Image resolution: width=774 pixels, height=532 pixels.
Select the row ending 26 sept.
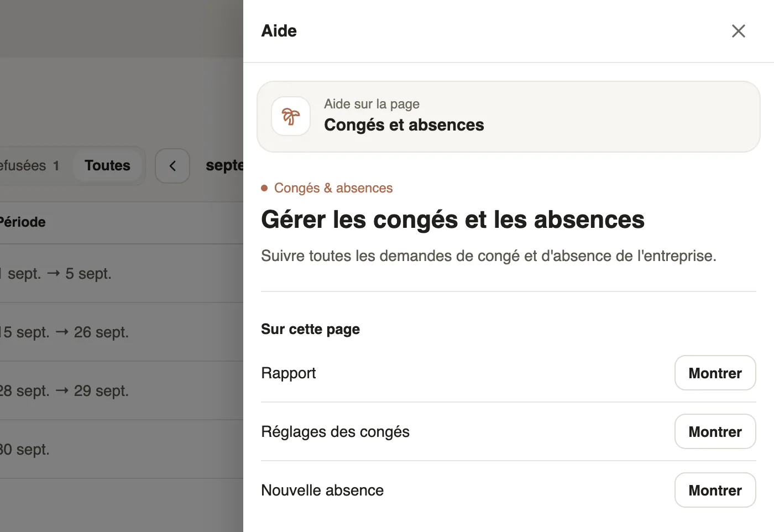122,332
